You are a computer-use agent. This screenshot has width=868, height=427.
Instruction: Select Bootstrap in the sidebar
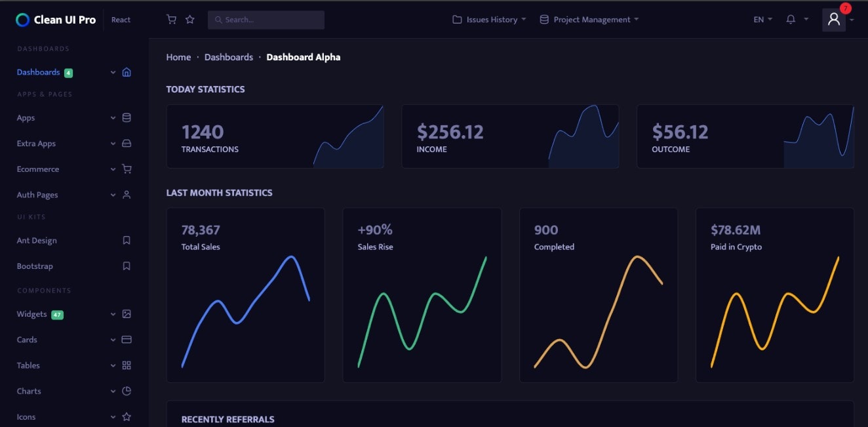pos(35,266)
